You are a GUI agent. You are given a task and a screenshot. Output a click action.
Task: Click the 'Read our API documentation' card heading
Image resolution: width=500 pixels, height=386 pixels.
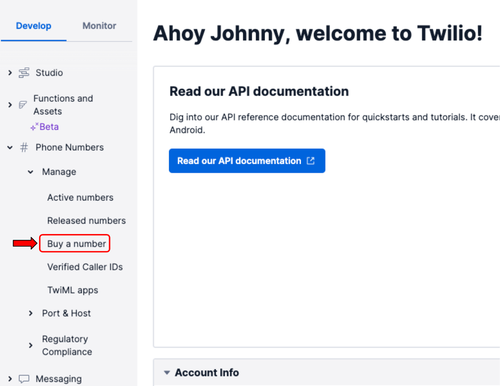pos(259,91)
